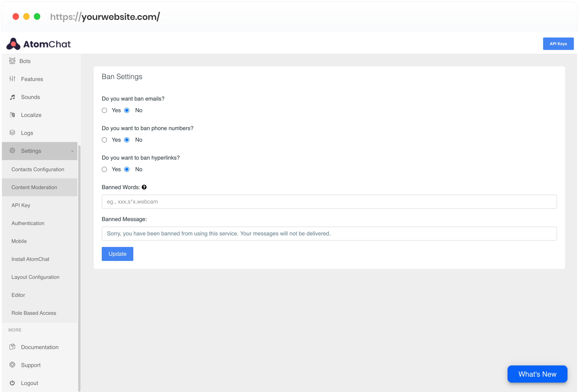Open the Role Based Access page
The width and height of the screenshot is (578, 392).
(x=34, y=313)
